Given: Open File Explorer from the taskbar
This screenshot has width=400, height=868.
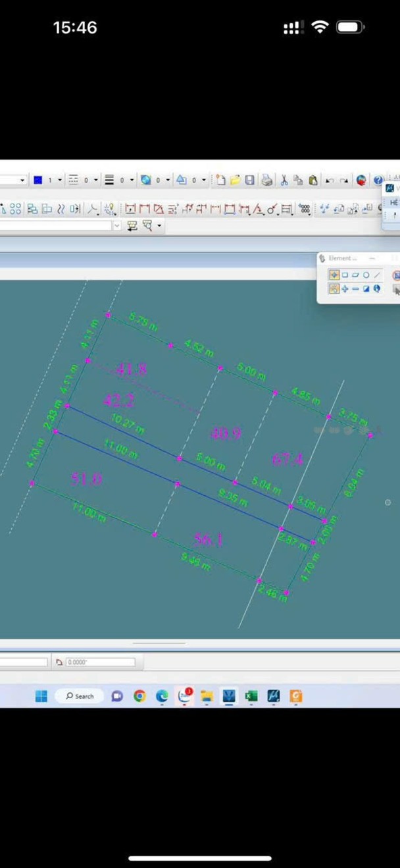Looking at the screenshot, I should (x=207, y=696).
